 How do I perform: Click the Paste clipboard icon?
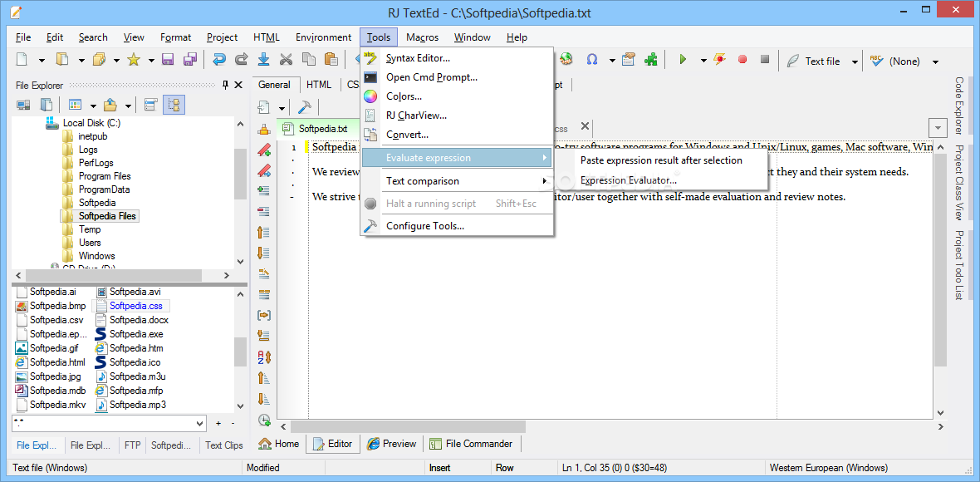(331, 60)
